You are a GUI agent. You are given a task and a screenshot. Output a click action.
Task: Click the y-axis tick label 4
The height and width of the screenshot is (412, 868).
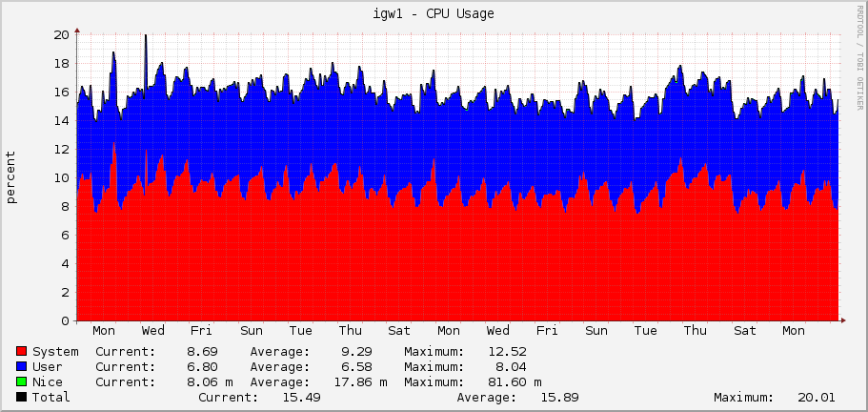[66, 264]
